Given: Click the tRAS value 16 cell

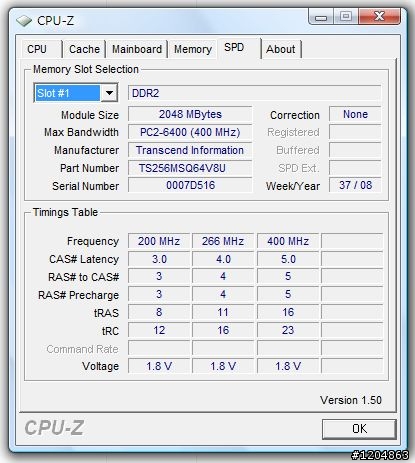Looking at the screenshot, I should 288,312.
